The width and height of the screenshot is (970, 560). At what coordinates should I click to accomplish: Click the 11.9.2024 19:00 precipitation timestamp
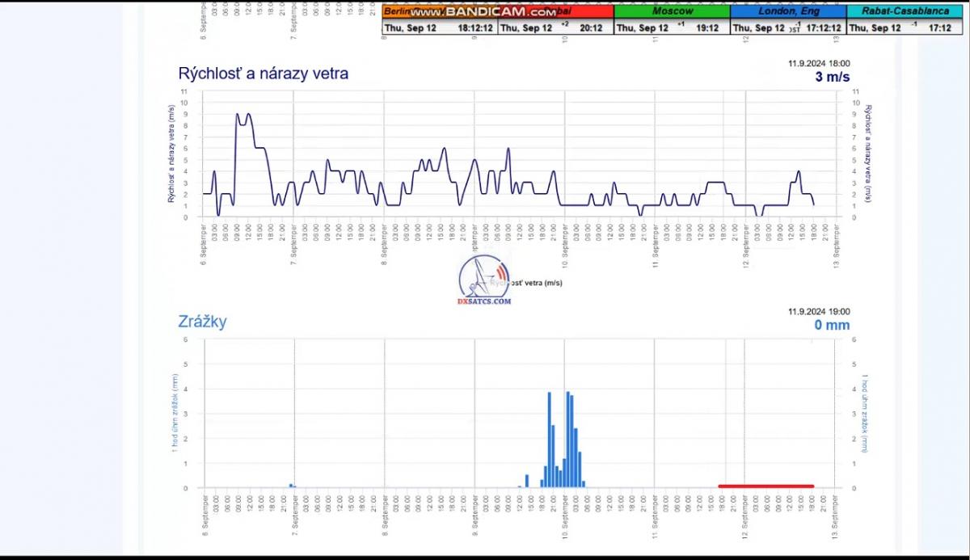(x=819, y=311)
